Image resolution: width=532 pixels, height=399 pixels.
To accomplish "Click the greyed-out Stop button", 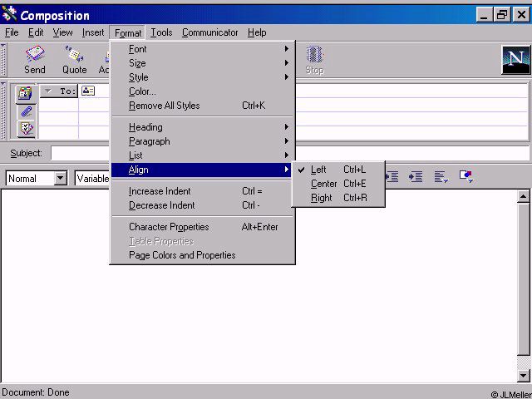I will [x=314, y=60].
